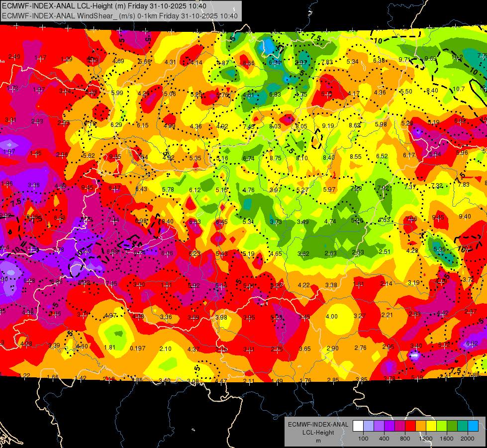
Task: Click the wind shear value 6.29
Action: coord(116,124)
